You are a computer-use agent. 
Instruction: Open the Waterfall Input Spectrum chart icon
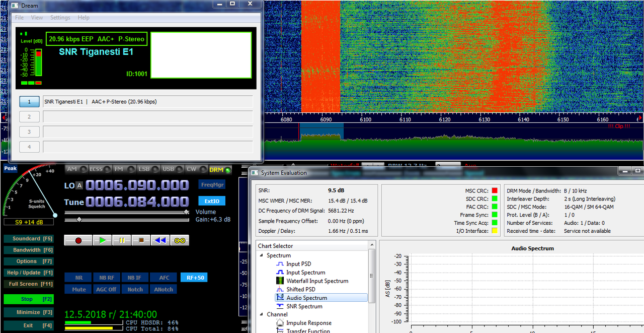pos(280,281)
